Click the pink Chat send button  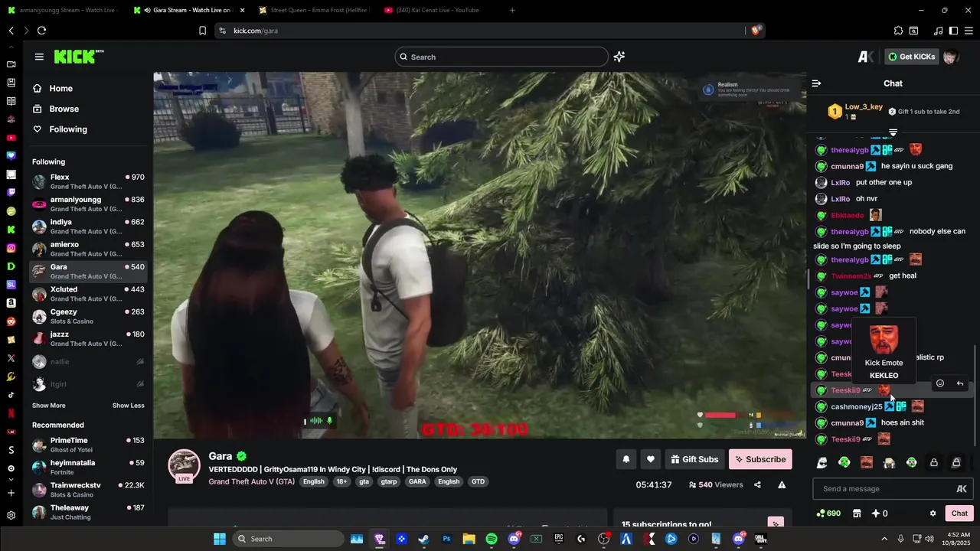pyautogui.click(x=959, y=514)
